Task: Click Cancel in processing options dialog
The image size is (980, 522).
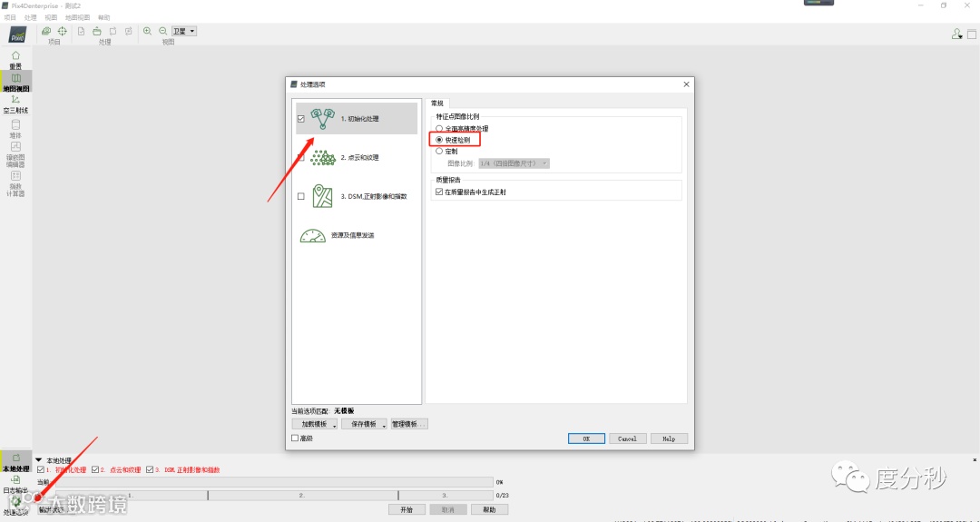Action: pos(628,438)
